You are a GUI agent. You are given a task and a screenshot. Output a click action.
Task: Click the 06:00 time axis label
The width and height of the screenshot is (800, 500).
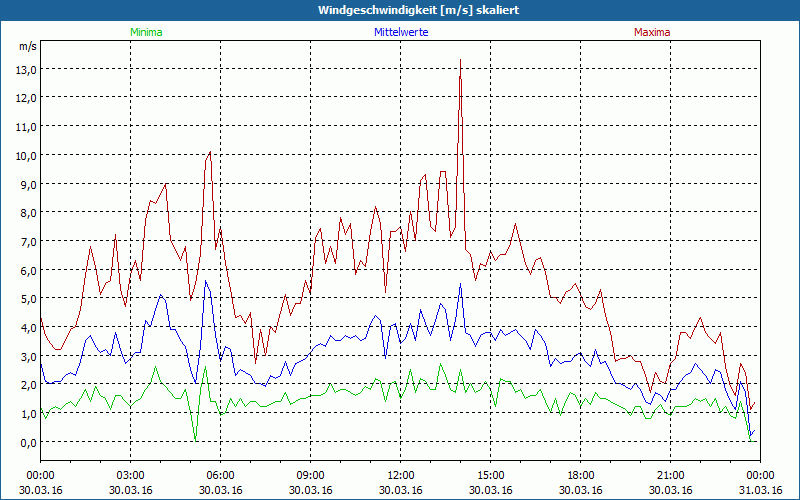tap(220, 476)
